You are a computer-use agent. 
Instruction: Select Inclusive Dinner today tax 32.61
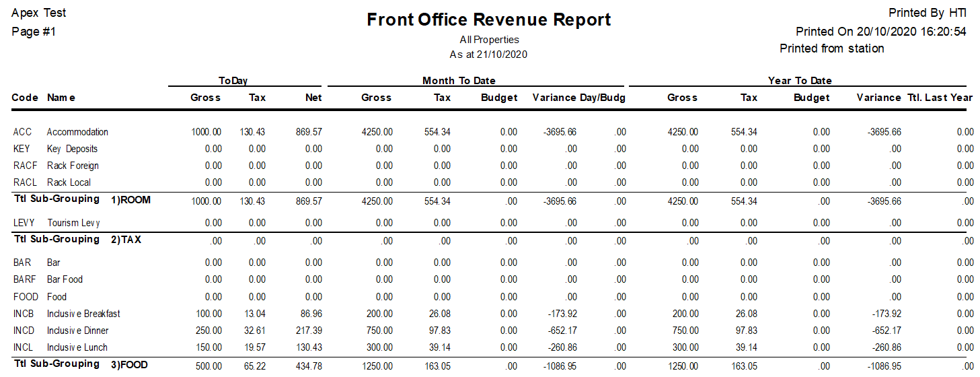[254, 331]
